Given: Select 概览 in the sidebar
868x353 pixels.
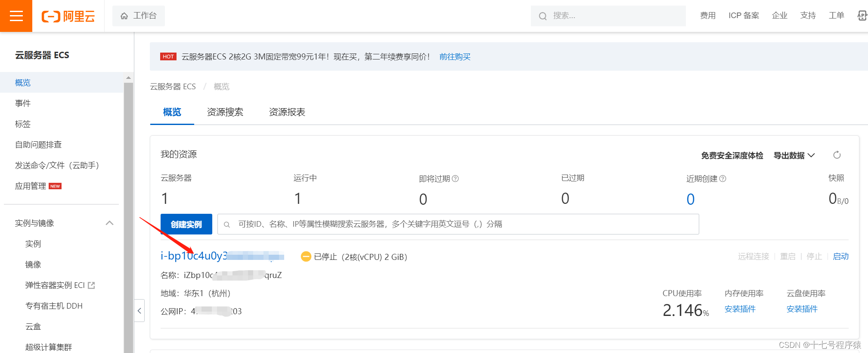Looking at the screenshot, I should pyautogui.click(x=62, y=82).
